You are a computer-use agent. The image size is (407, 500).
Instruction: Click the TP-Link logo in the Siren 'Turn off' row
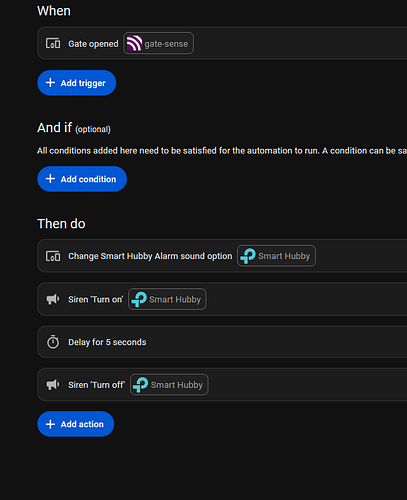click(141, 385)
